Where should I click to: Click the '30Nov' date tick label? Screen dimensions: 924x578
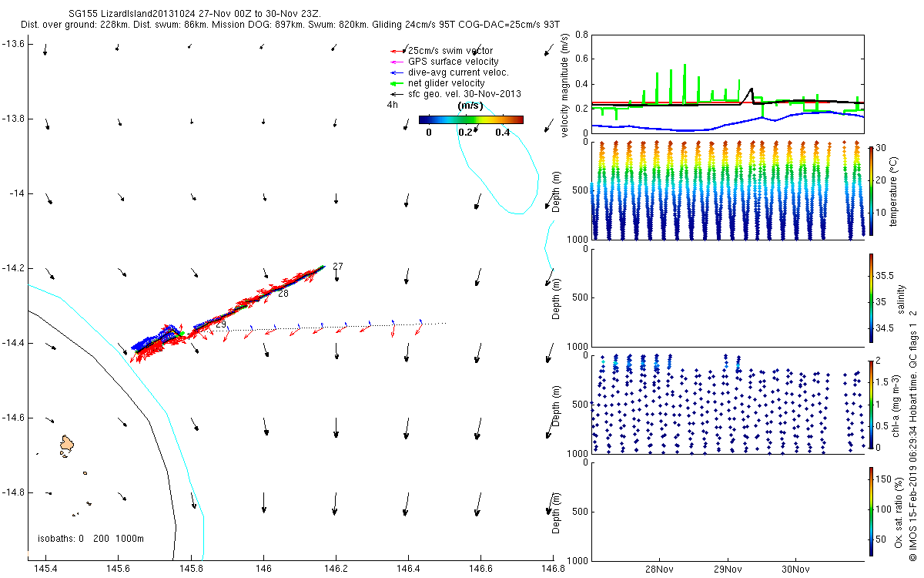795,570
